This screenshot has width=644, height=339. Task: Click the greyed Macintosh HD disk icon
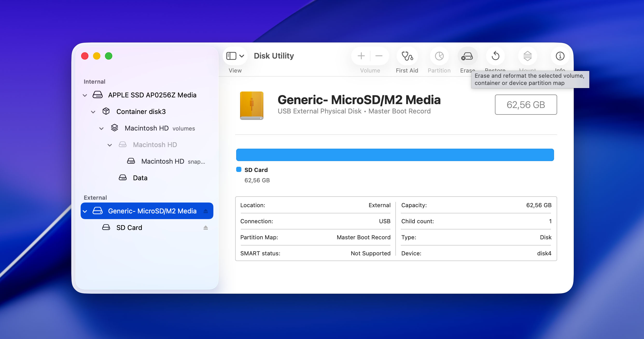point(123,145)
